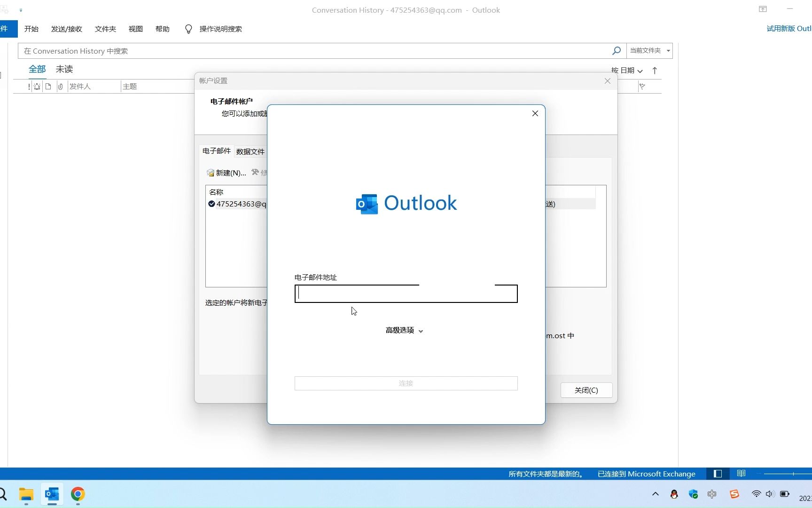Show hidden tray icons chevron
Image resolution: width=812 pixels, height=508 pixels.
(656, 494)
